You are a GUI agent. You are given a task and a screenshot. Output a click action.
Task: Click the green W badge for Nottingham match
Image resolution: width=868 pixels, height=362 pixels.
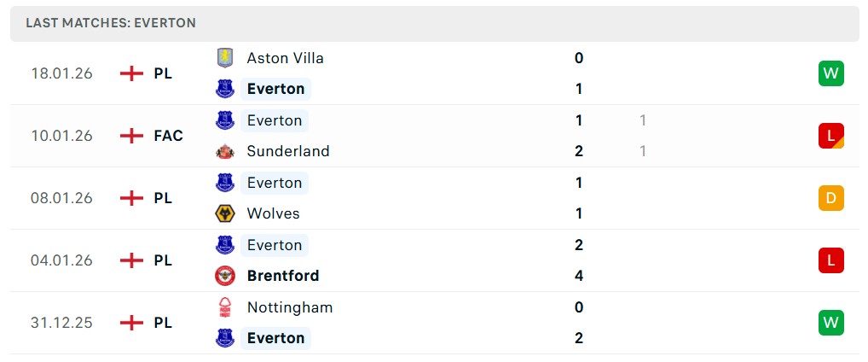[831, 323]
